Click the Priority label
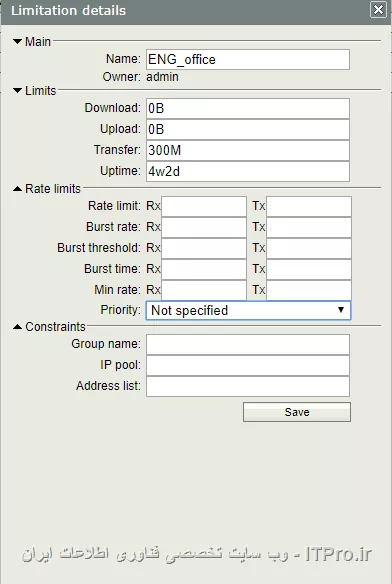The height and width of the screenshot is (584, 392). pos(120,310)
